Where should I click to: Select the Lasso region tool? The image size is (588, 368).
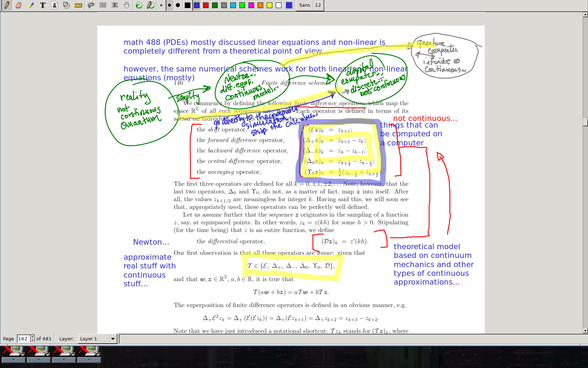pyautogui.click(x=91, y=5)
